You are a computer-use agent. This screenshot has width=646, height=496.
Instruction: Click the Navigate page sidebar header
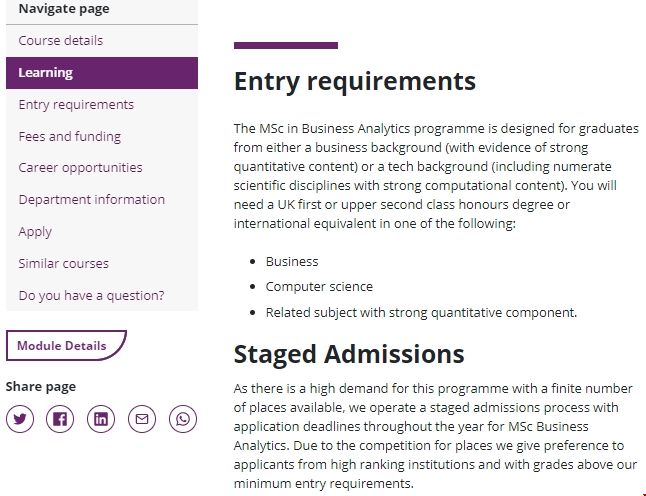pos(64,9)
